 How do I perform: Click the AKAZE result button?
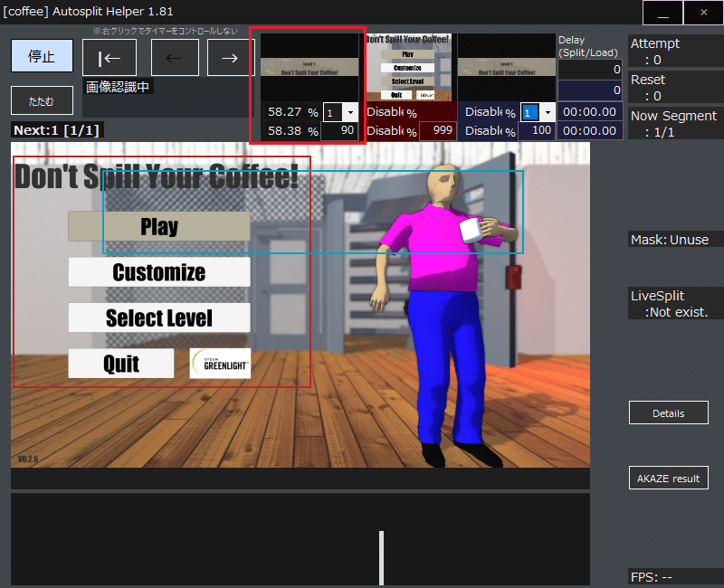[x=669, y=479]
